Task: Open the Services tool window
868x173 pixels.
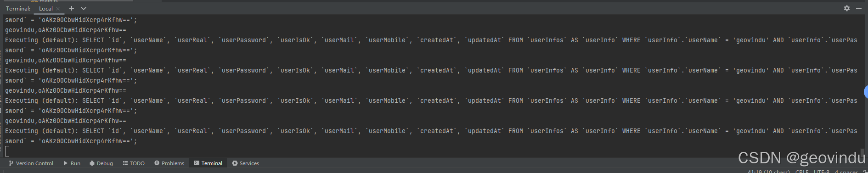Action: click(246, 163)
